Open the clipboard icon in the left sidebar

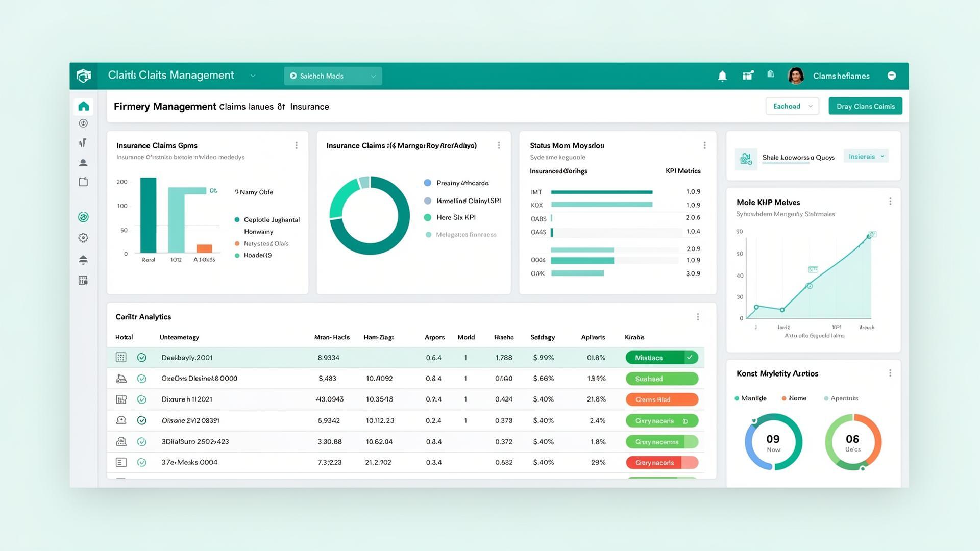83,182
